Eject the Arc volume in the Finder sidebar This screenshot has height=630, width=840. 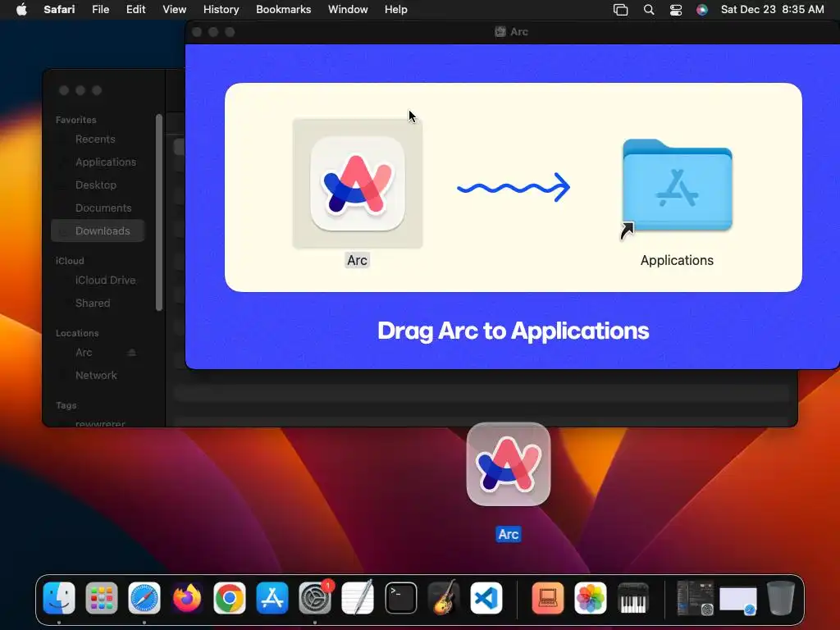point(131,353)
